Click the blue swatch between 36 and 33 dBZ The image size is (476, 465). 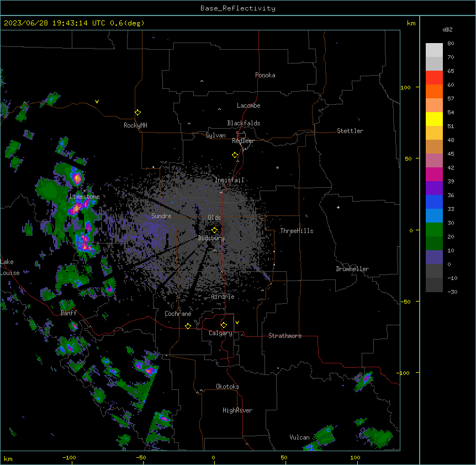(x=434, y=202)
